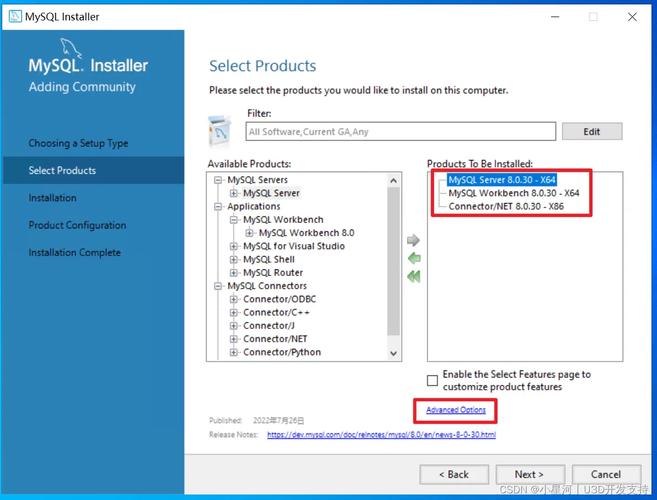This screenshot has width=657, height=500.
Task: Expand the Connector/C++ node
Action: pos(234,313)
